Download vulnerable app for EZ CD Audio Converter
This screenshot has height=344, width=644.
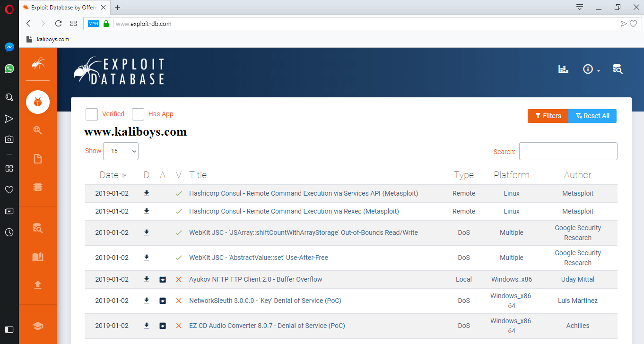pos(163,326)
